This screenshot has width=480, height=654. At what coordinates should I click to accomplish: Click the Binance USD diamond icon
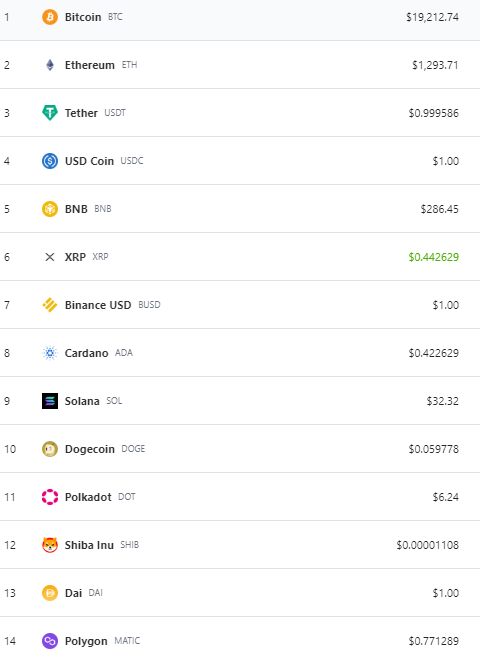click(50, 305)
